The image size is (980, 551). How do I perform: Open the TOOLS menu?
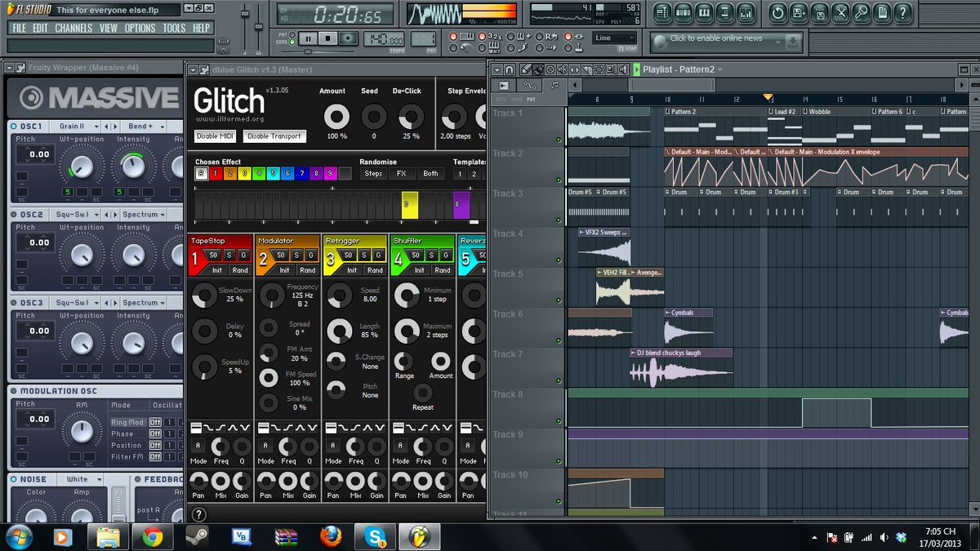click(x=174, y=28)
